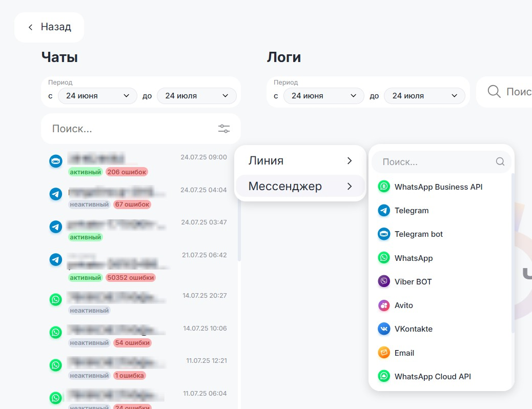
Task: Pick the Viber BOT icon
Action: point(384,281)
